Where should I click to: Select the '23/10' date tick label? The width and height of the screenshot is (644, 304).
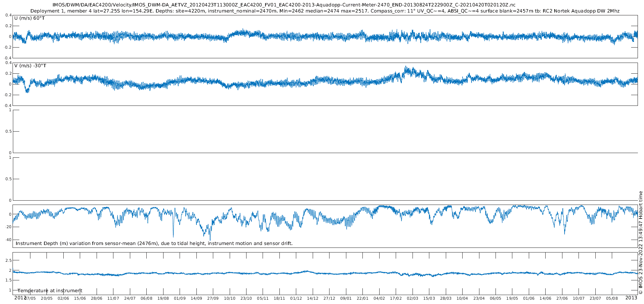click(x=246, y=298)
